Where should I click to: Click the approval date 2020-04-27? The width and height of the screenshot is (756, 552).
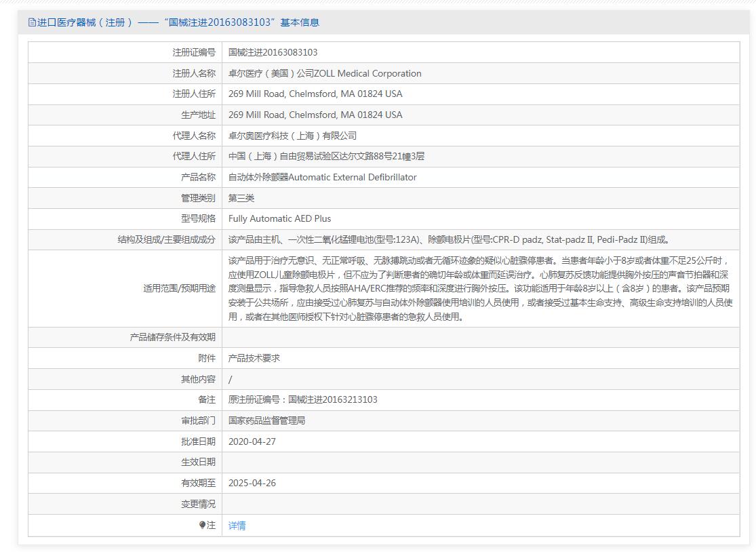click(x=252, y=441)
